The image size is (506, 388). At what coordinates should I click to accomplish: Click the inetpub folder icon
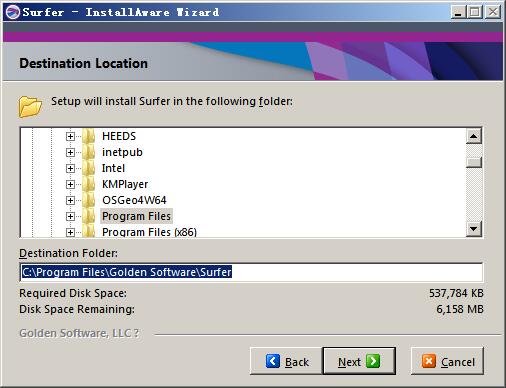click(x=89, y=152)
